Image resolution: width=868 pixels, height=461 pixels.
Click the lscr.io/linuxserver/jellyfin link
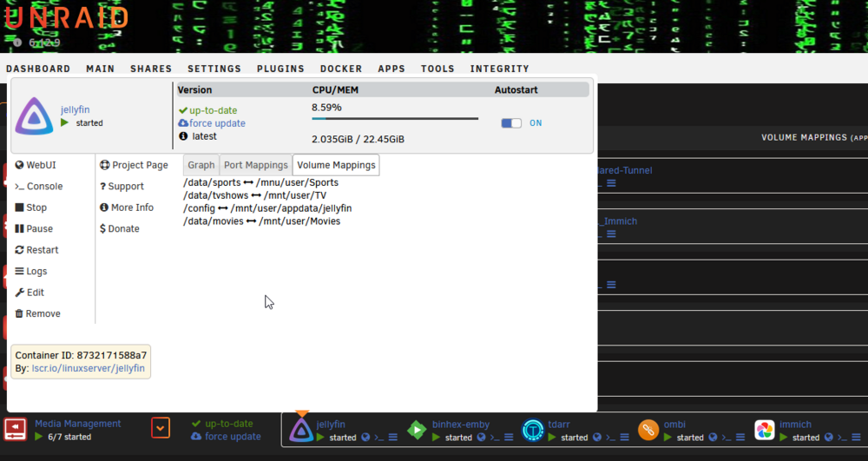pyautogui.click(x=88, y=368)
